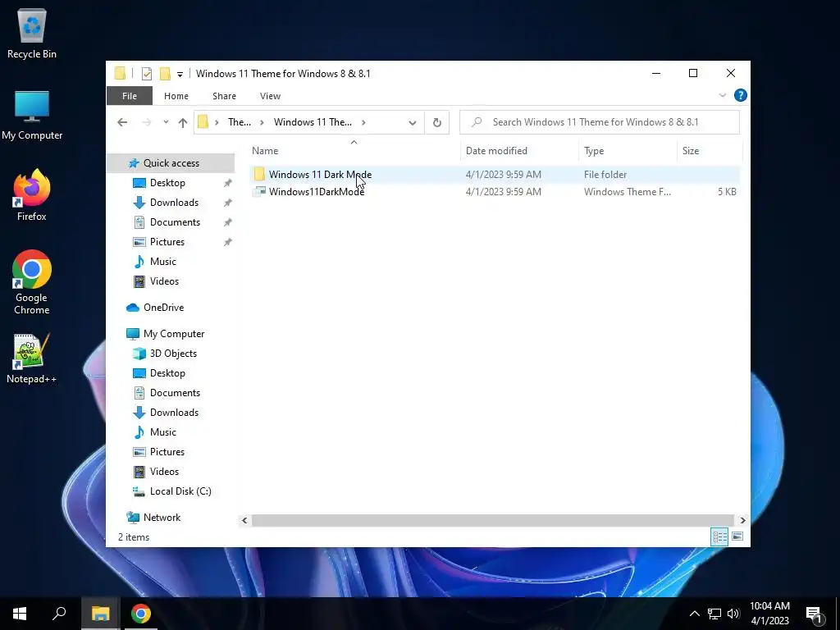Open the Action Center notifications icon
Image resolution: width=840 pixels, height=630 pixels.
coord(815,615)
